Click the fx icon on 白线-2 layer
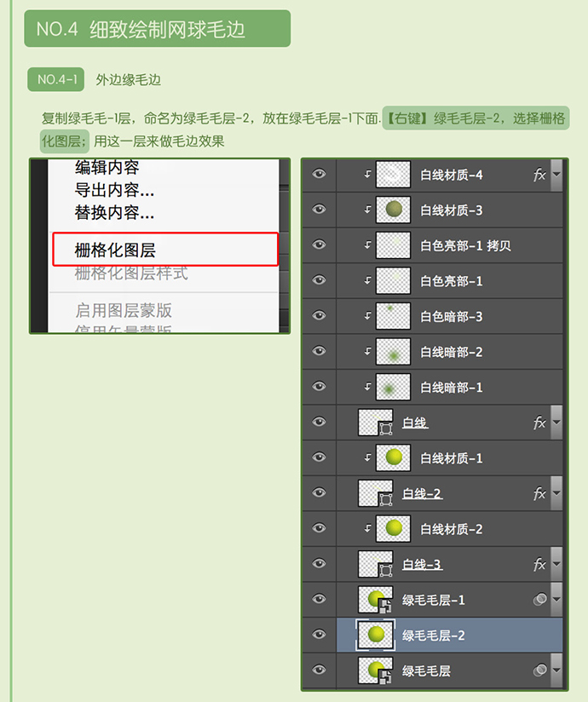Viewport: 588px width, 702px height. (539, 493)
